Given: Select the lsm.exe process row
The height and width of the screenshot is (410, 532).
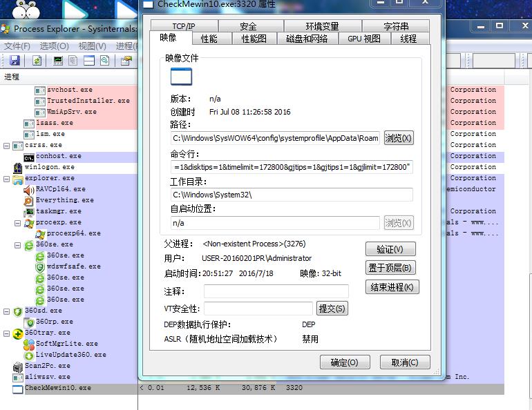Looking at the screenshot, I should (69, 134).
